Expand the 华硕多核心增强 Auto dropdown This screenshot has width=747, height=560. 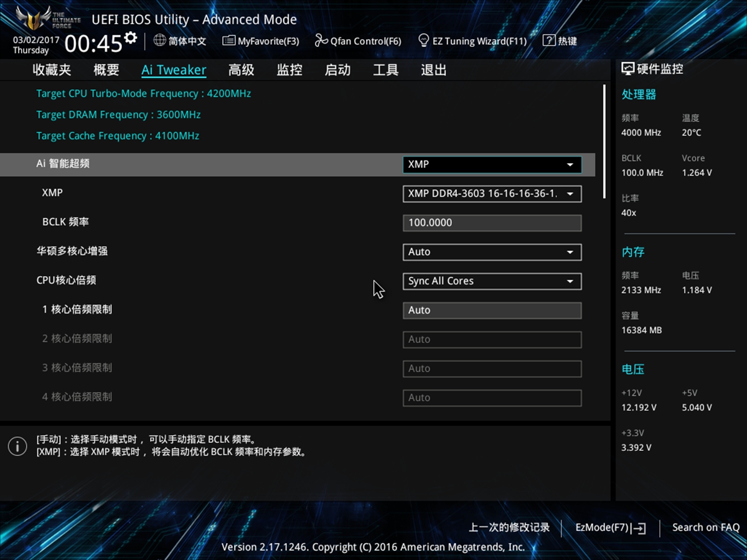(x=492, y=252)
